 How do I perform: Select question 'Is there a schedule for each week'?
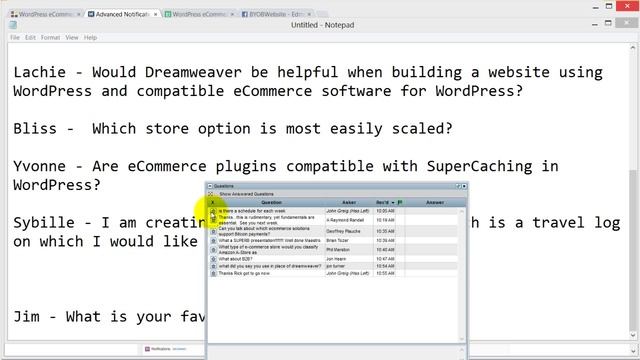tap(252, 211)
